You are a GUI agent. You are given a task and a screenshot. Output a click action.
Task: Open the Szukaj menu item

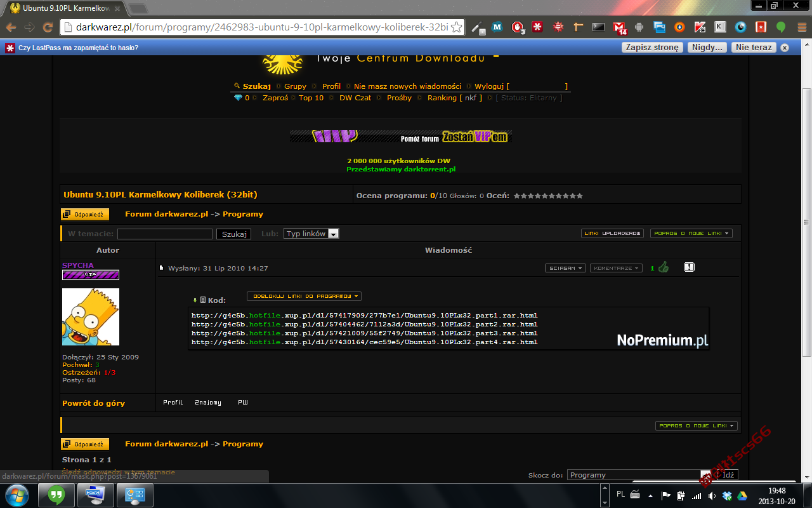257,86
